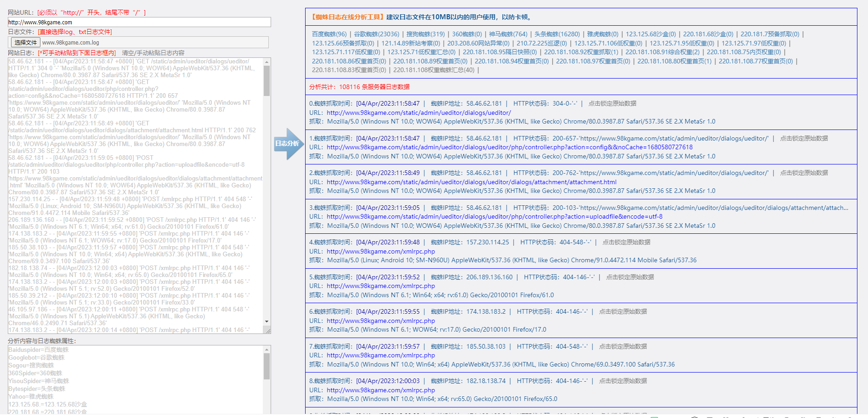This screenshot has height=418, width=868.
Task: Click the 选择文件 file chooser button
Action: [x=26, y=43]
